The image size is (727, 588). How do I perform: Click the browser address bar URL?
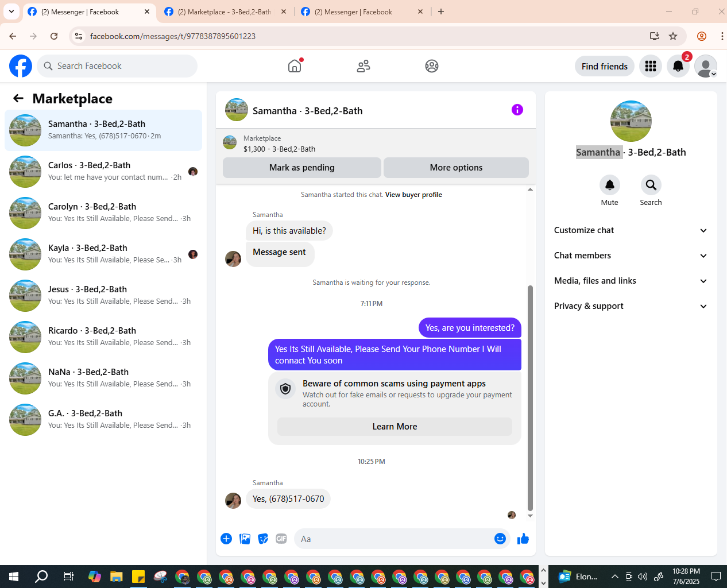pos(173,36)
